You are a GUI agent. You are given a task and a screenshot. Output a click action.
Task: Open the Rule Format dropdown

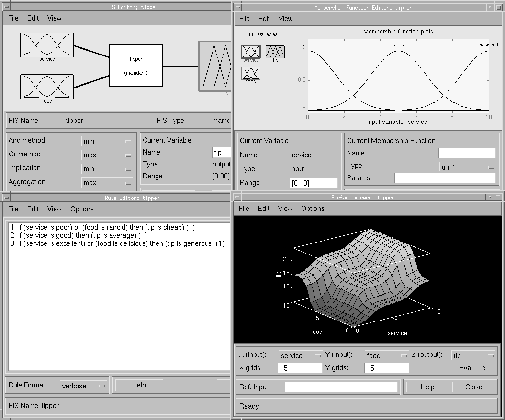[83, 386]
